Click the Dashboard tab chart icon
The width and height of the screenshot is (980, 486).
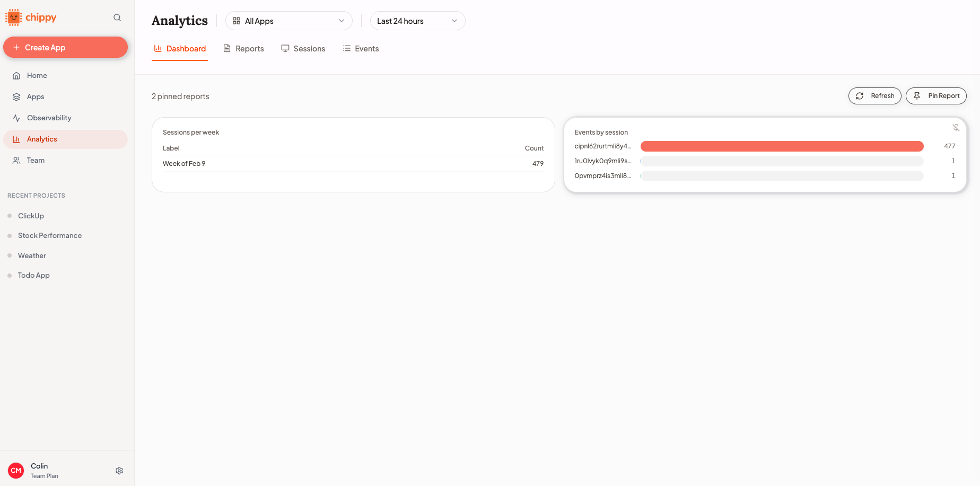click(x=157, y=48)
